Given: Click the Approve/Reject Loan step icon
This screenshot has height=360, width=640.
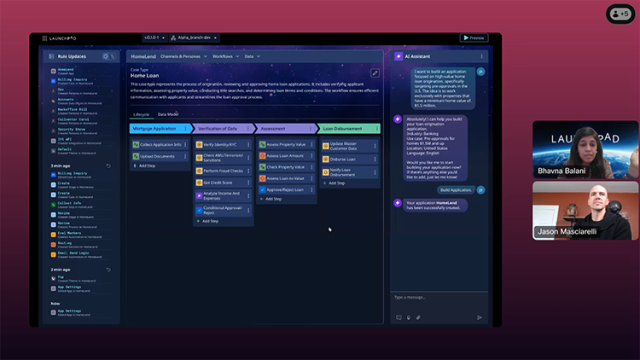Looking at the screenshot, I should [262, 190].
